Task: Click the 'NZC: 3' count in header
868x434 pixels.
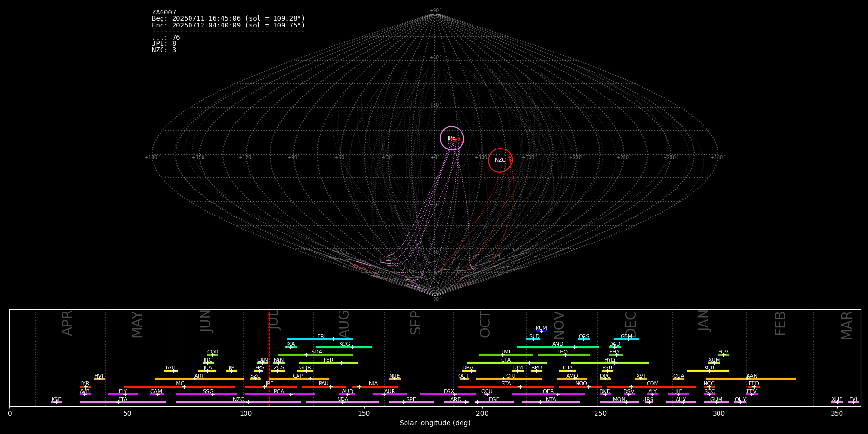Action: (x=164, y=50)
